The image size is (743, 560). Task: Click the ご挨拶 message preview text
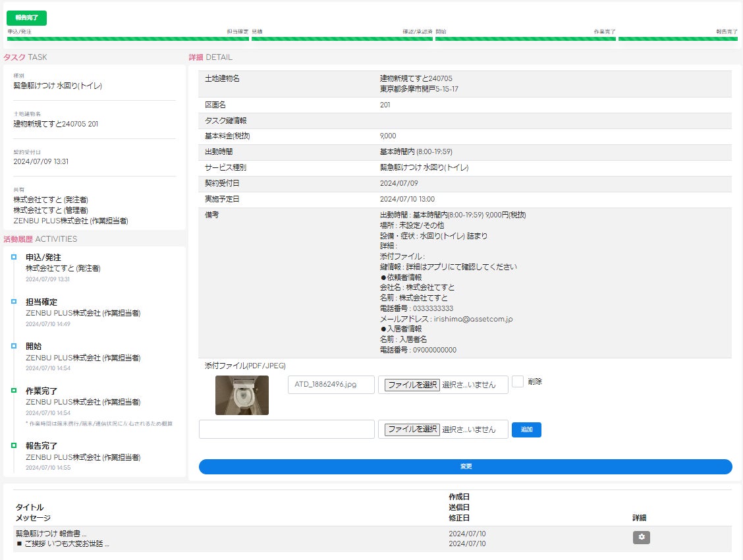(63, 544)
